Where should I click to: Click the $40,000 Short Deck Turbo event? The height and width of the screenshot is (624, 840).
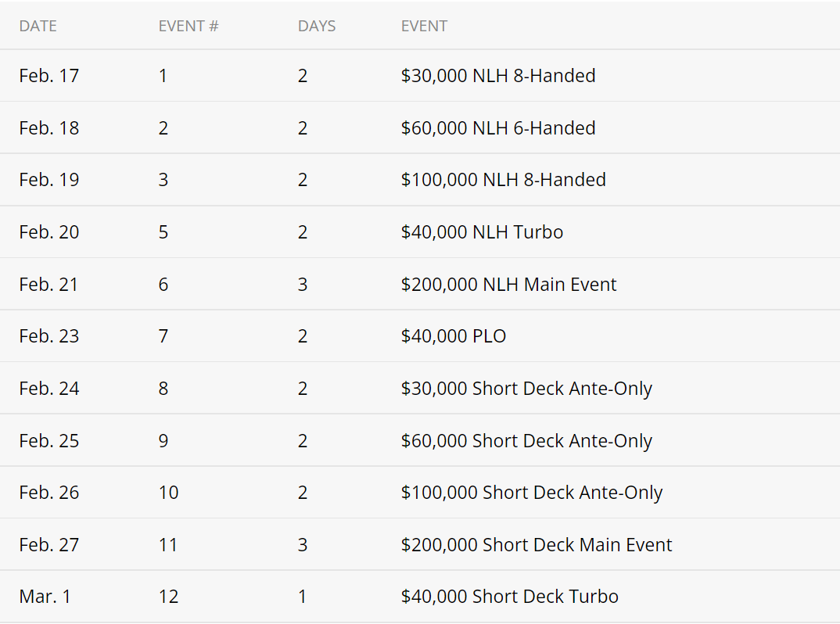tap(509, 597)
